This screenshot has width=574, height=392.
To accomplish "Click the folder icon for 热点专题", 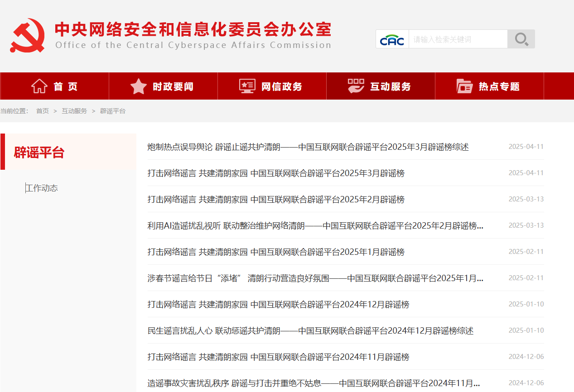I will point(464,86).
